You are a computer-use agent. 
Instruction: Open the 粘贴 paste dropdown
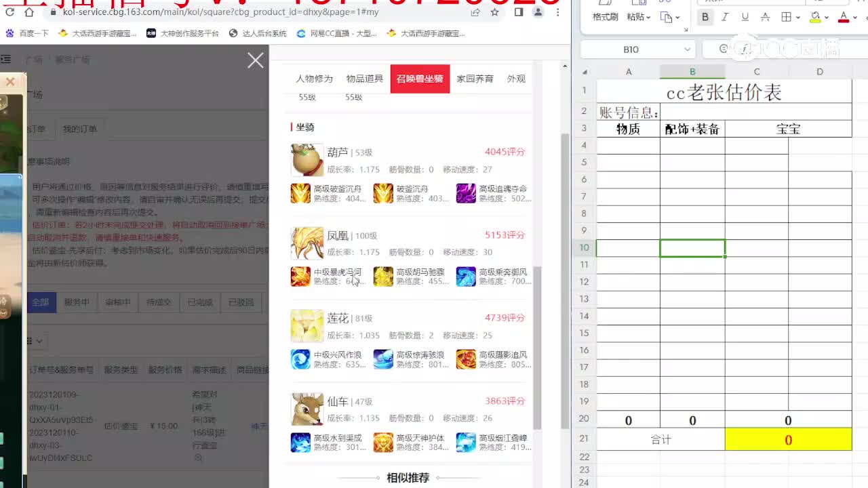point(638,17)
